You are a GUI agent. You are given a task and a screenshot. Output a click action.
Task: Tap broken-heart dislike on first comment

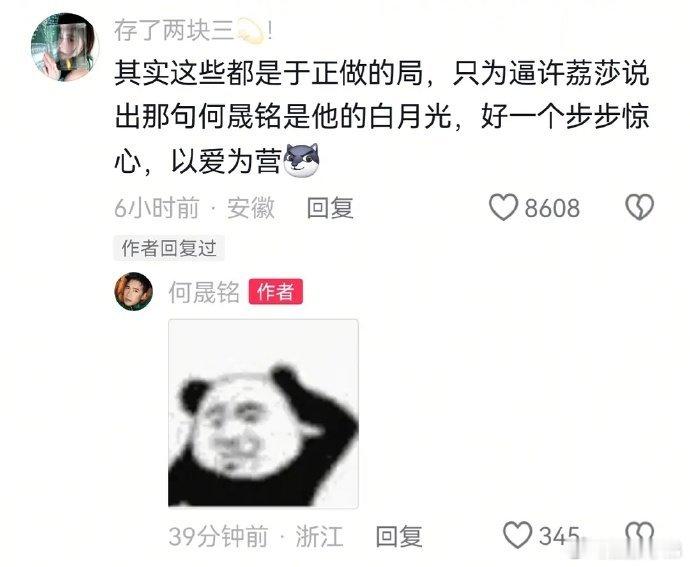coord(639,207)
